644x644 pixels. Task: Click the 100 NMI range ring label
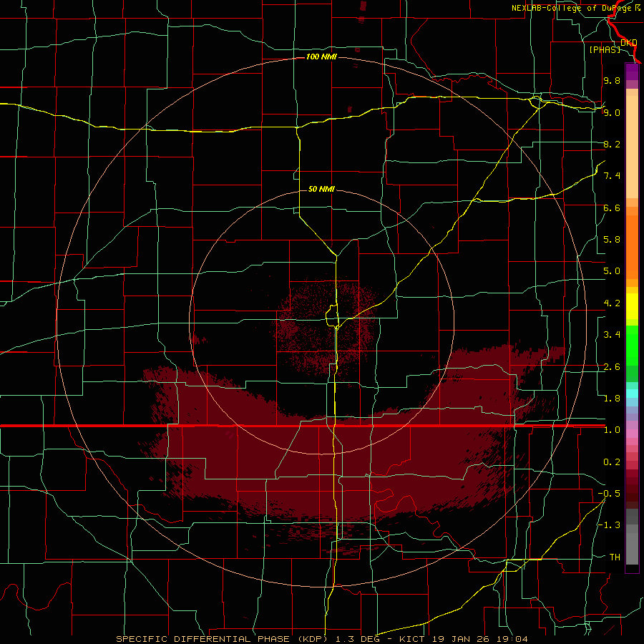(321, 57)
